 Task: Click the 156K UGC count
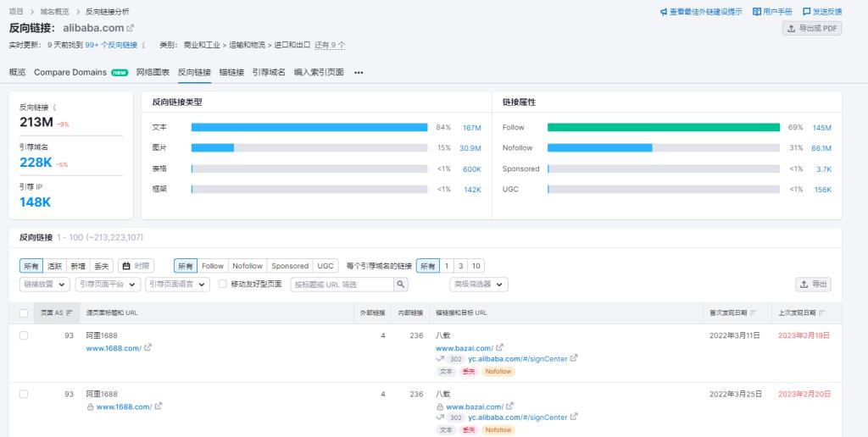pos(822,190)
